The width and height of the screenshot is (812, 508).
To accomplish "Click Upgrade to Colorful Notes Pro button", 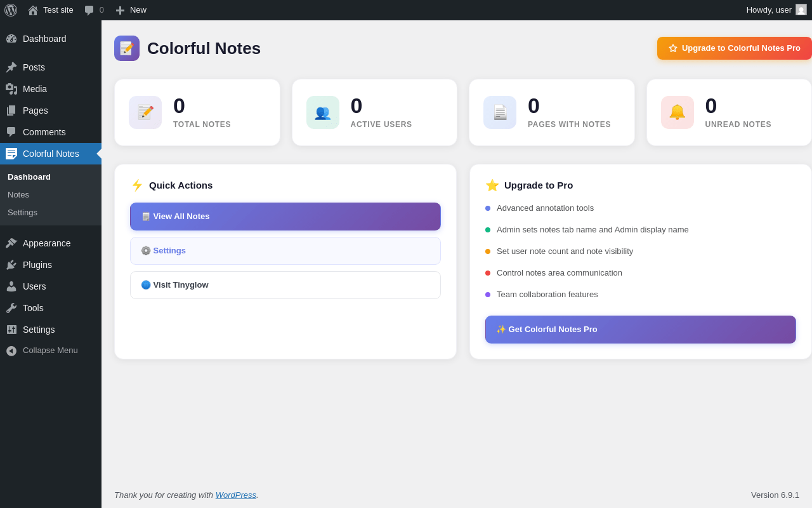I will point(734,48).
